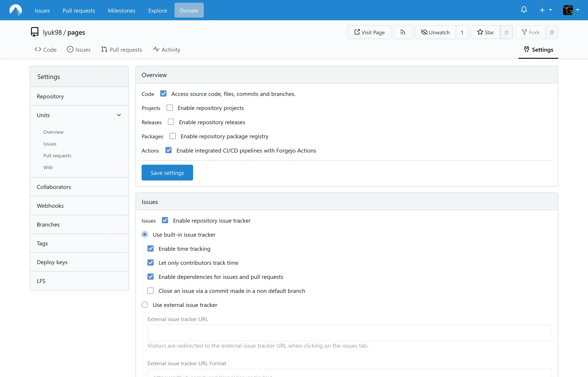Image resolution: width=588 pixels, height=377 pixels.
Task: Click the RSS feed icon
Action: coord(402,32)
